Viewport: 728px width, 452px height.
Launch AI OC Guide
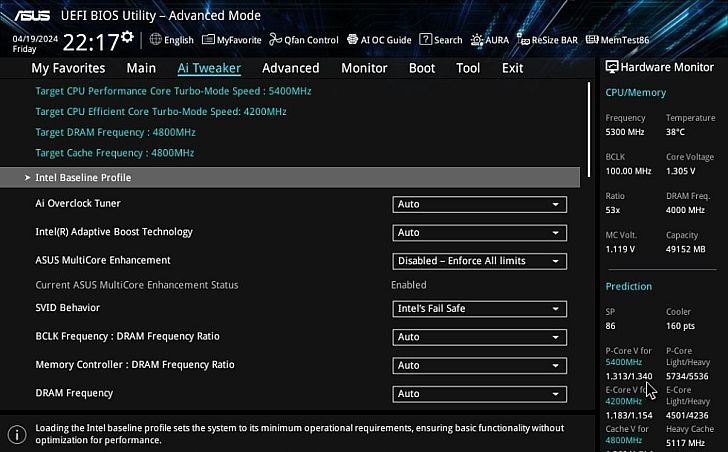coord(379,40)
